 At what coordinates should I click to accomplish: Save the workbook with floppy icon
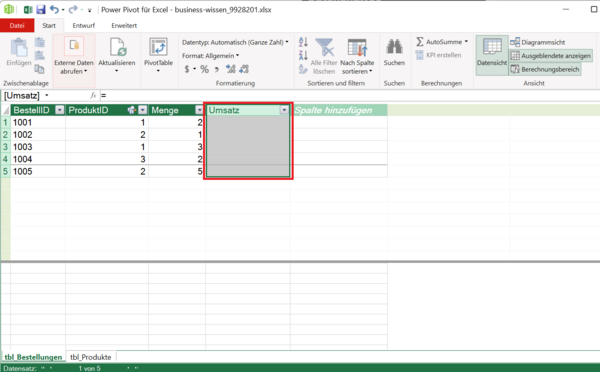click(41, 10)
